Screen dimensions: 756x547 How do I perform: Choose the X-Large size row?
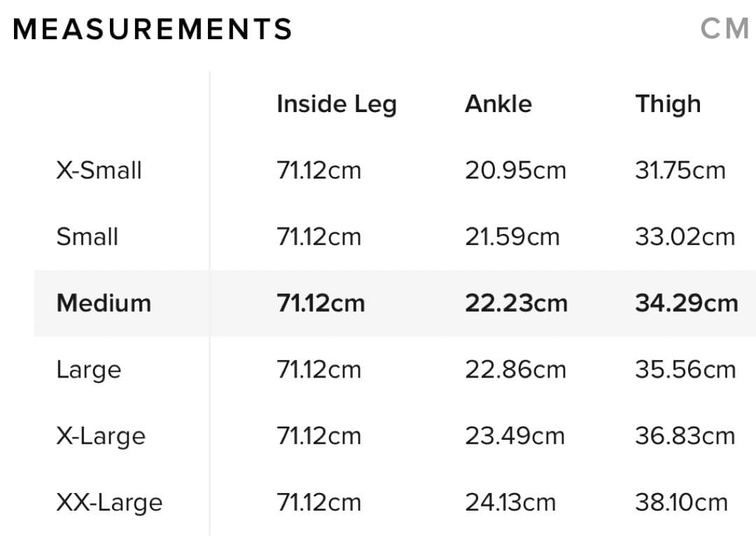101,436
